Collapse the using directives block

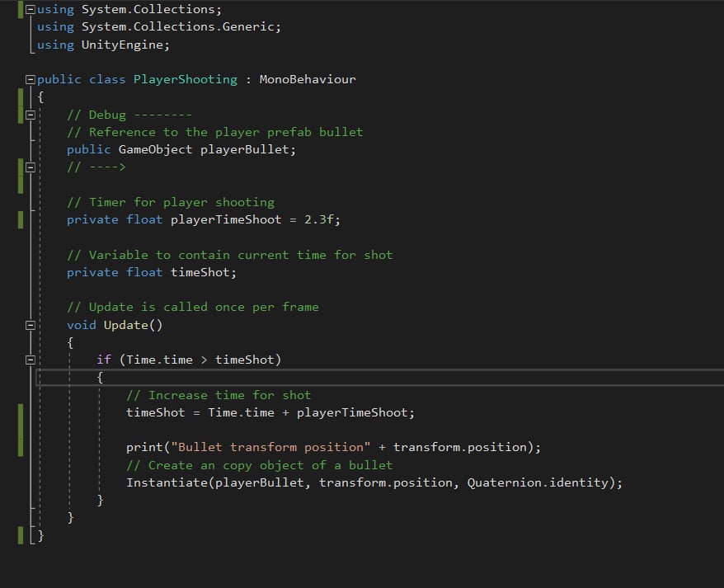point(31,9)
